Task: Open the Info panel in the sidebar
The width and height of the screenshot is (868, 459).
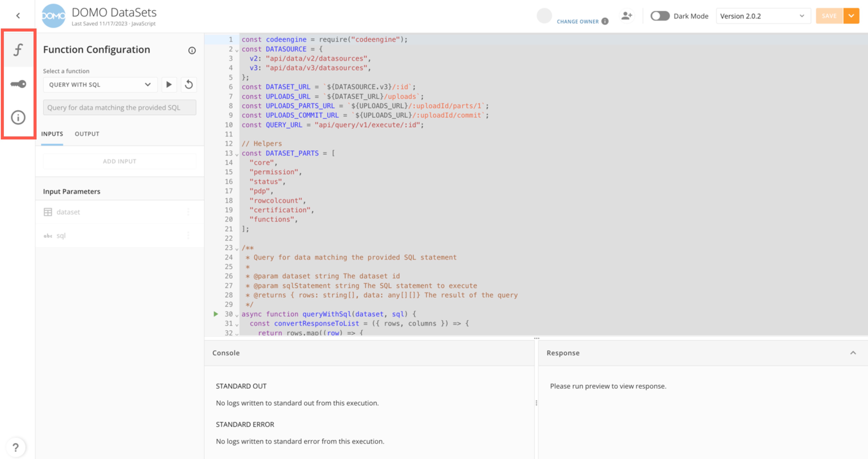Action: (x=18, y=118)
